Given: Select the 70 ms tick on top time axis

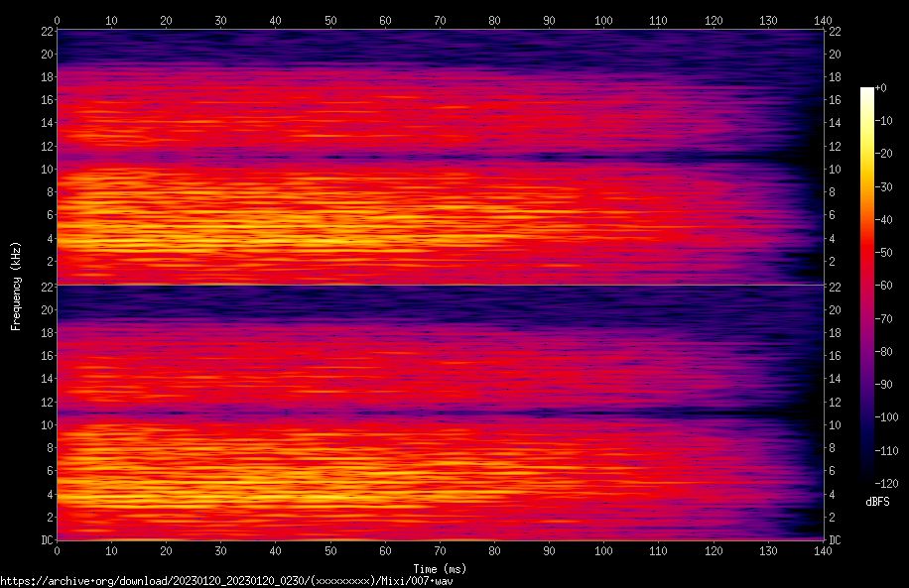Looking at the screenshot, I should [440, 19].
